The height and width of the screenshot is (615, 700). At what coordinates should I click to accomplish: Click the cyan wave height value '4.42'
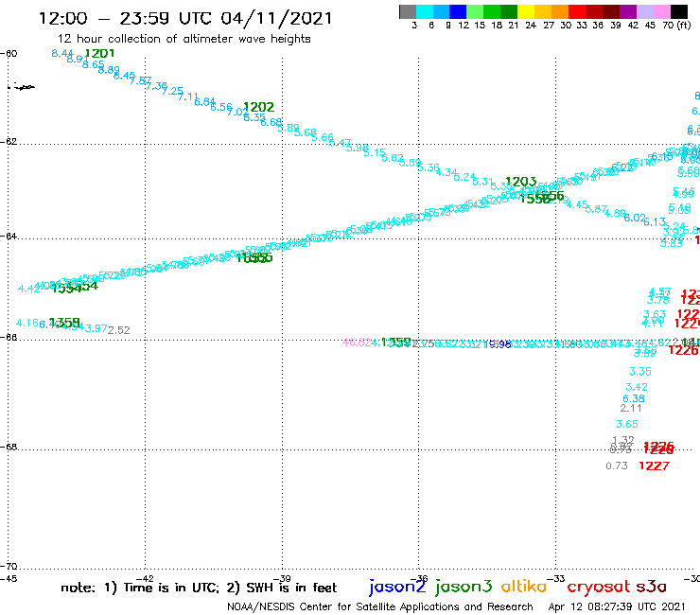pyautogui.click(x=28, y=289)
